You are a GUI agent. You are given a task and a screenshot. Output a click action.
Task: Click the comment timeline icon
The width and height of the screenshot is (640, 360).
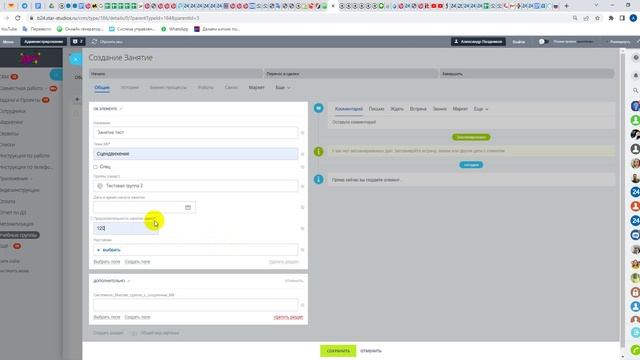[319, 108]
